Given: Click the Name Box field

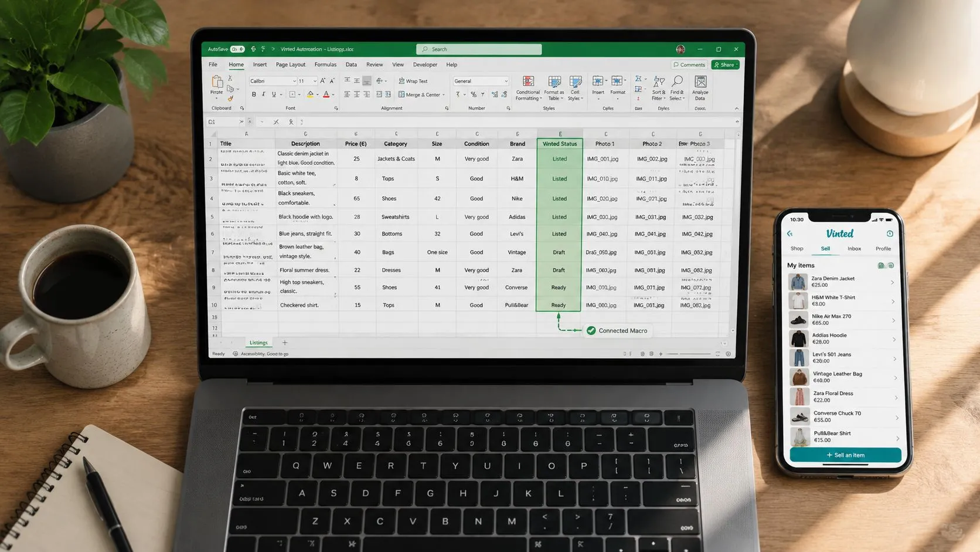Looking at the screenshot, I should coord(226,122).
